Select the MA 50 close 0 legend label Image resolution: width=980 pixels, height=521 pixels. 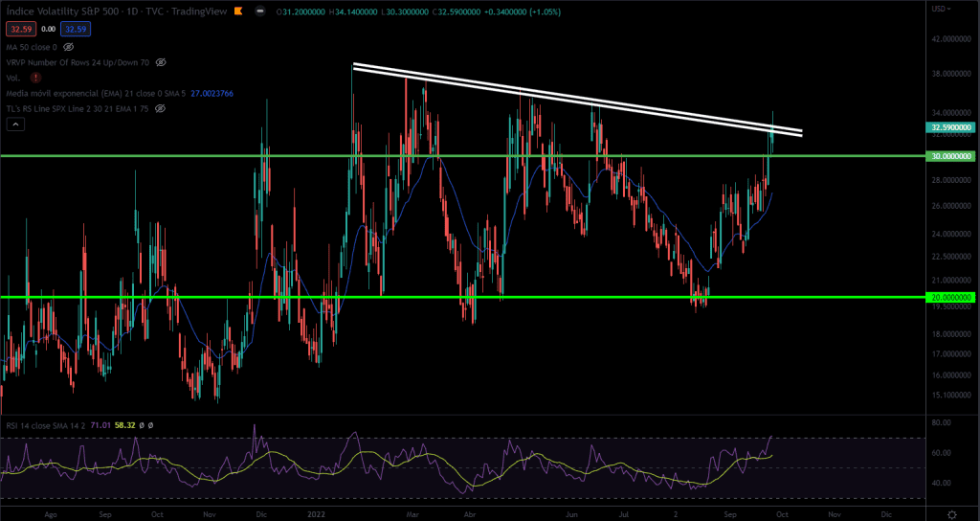32,47
